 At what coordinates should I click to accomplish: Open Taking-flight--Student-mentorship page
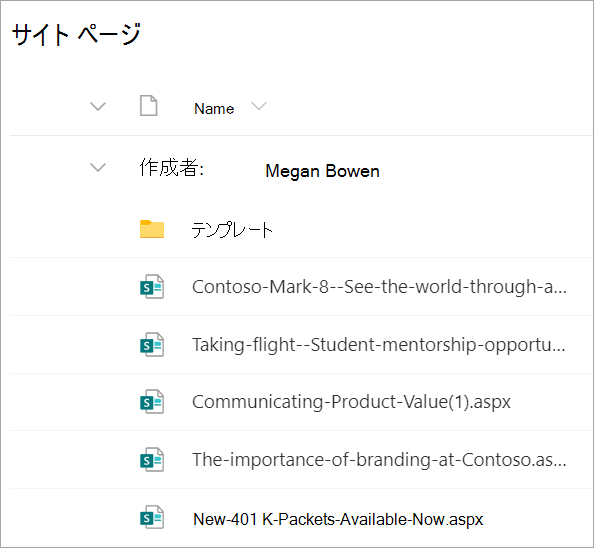378,345
